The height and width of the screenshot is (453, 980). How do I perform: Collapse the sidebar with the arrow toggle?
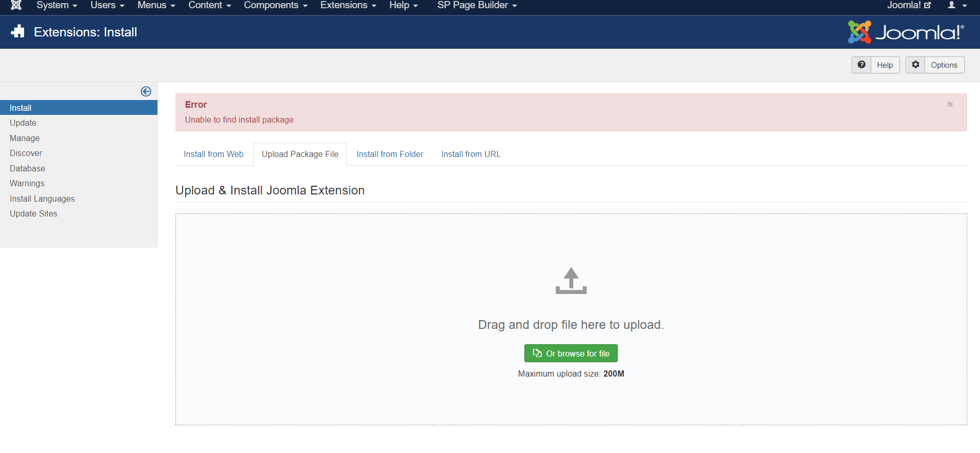tap(146, 91)
